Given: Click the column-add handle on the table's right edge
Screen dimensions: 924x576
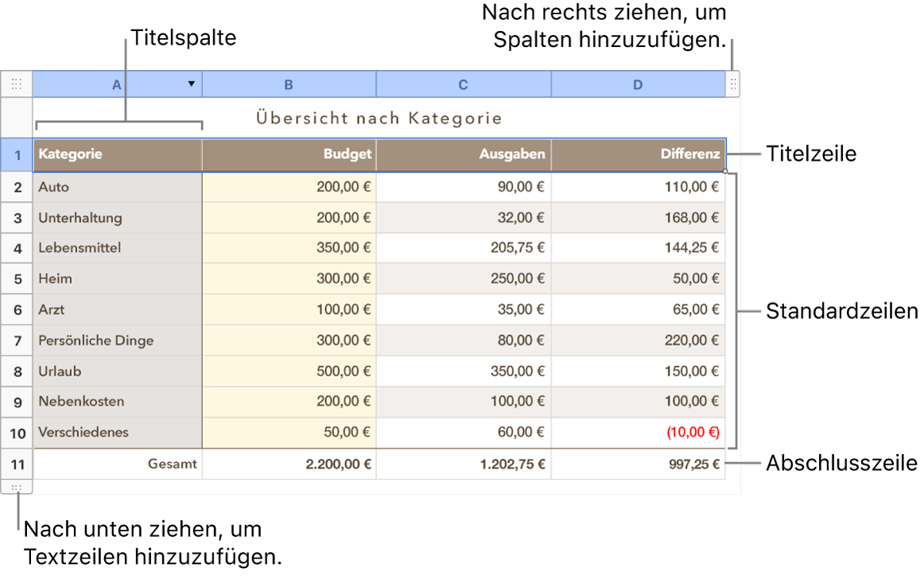Looking at the screenshot, I should pos(732,84).
